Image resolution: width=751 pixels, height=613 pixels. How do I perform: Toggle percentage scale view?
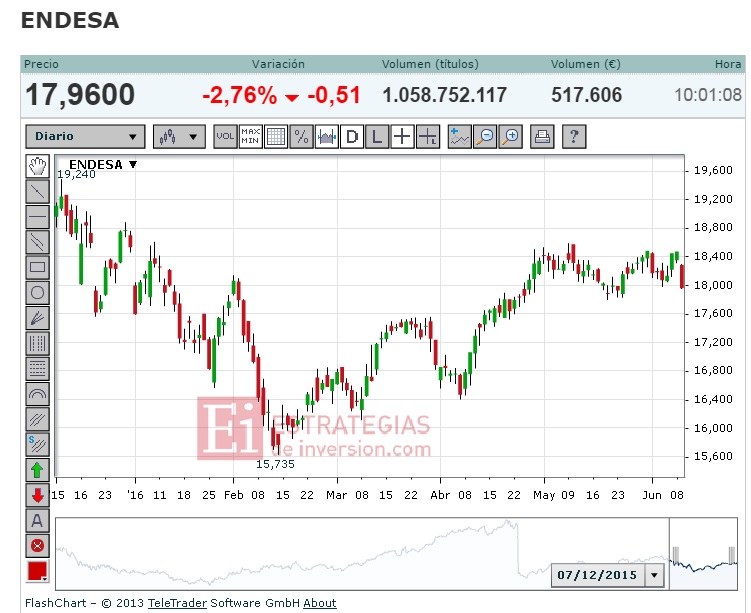301,136
